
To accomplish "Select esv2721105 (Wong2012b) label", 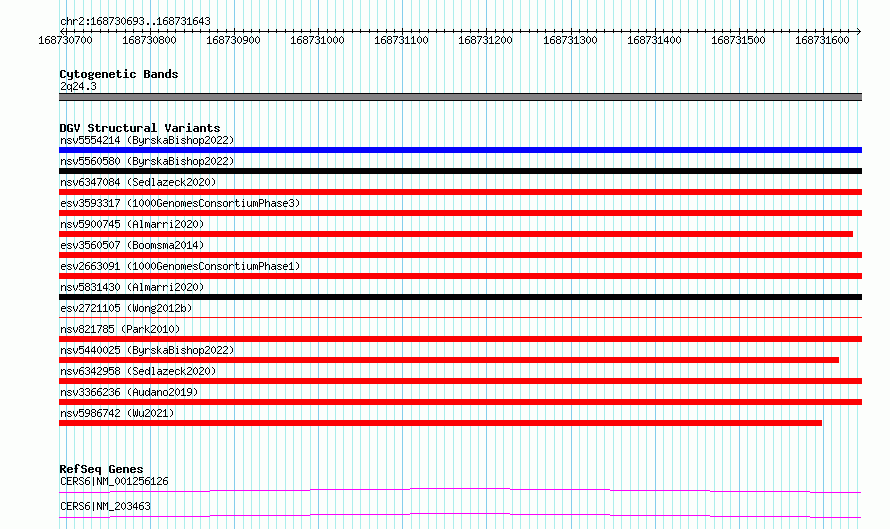I will point(126,308).
